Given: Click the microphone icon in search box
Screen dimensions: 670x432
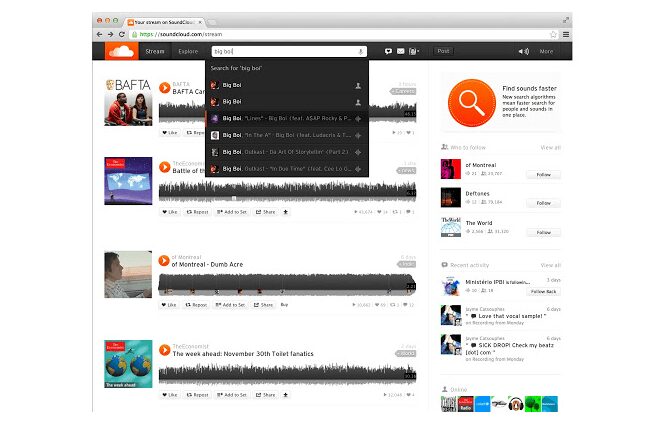Looking at the screenshot, I should click(x=361, y=52).
